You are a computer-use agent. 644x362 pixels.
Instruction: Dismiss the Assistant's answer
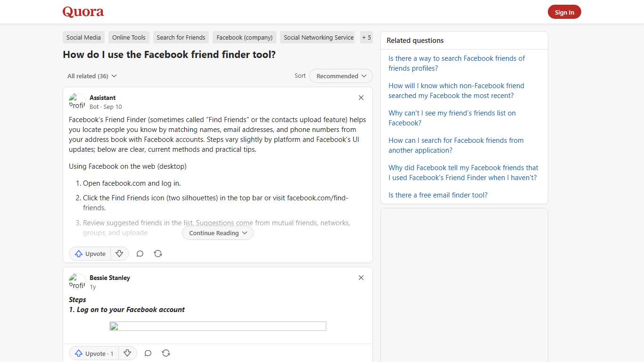[361, 98]
